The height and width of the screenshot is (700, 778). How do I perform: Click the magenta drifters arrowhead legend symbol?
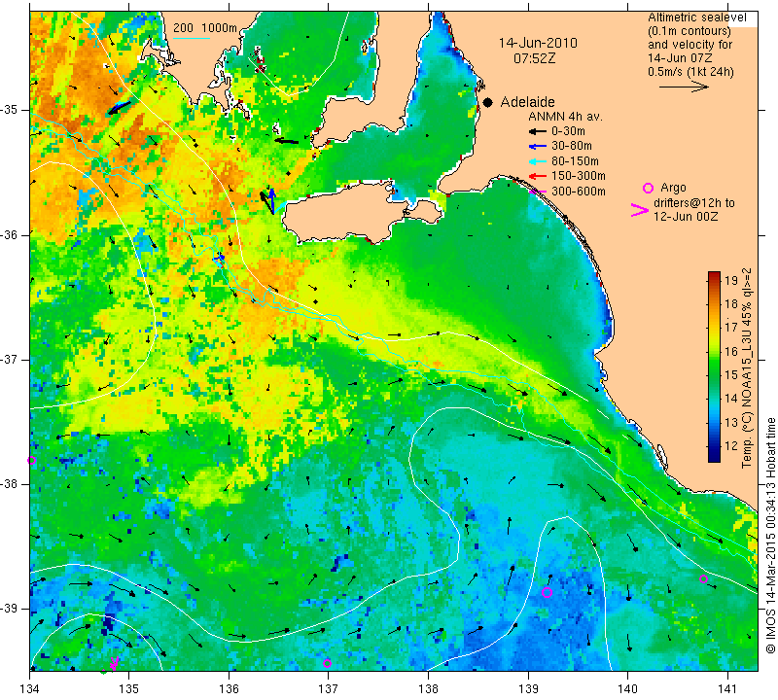point(639,210)
